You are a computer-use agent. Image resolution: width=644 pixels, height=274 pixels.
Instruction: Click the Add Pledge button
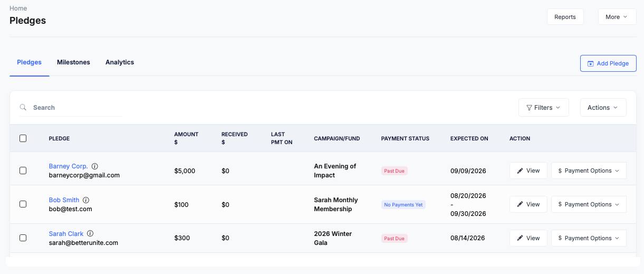tap(608, 63)
